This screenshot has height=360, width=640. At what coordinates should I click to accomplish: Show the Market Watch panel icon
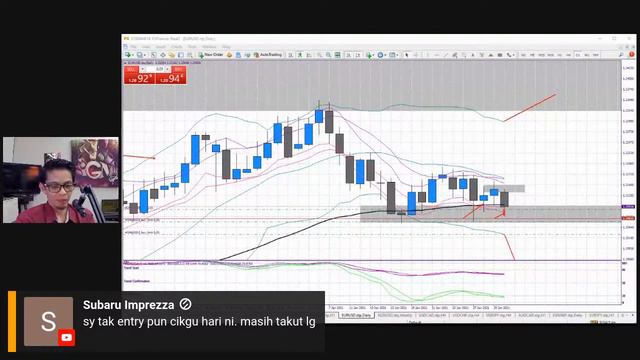(x=153, y=55)
